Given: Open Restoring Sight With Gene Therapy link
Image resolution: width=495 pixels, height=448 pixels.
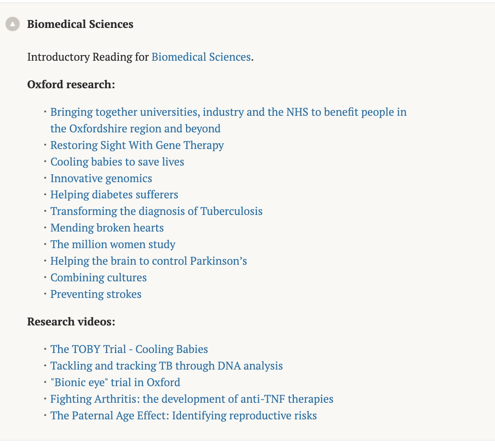Looking at the screenshot, I should coord(137,145).
